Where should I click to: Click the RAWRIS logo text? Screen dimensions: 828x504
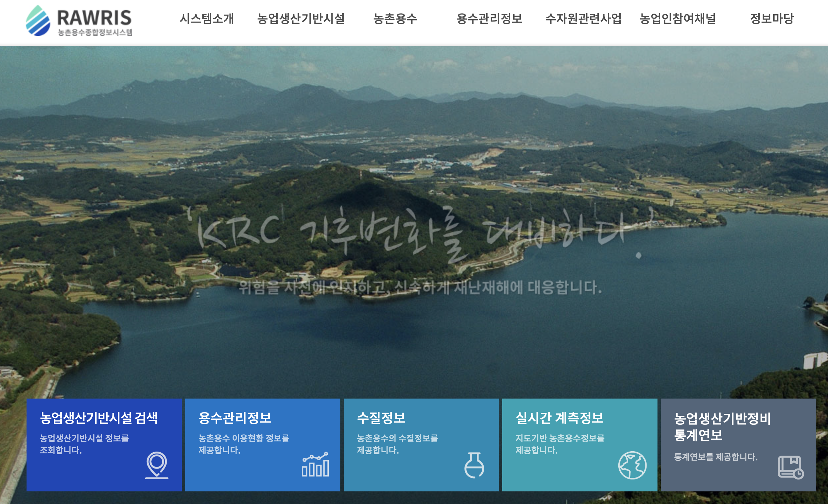pos(94,18)
